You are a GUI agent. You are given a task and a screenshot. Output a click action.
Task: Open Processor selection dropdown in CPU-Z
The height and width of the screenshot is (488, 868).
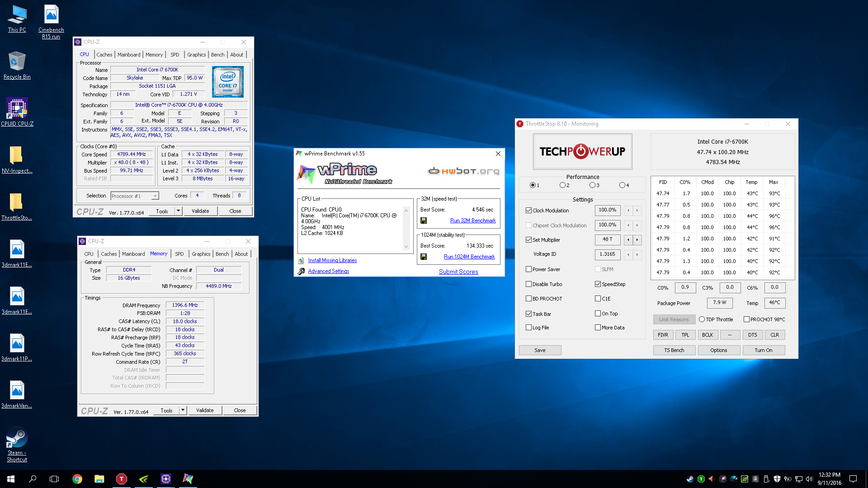point(155,196)
